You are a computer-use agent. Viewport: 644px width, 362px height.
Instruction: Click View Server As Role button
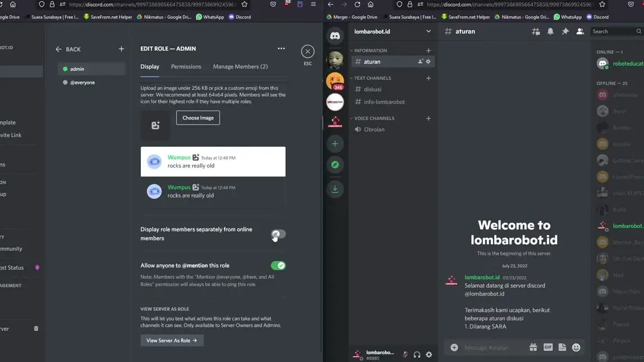coord(172,340)
